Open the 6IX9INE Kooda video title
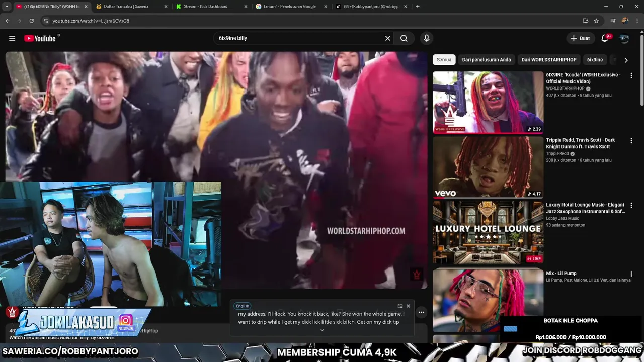Viewport: 644px width, 362px height. tap(584, 78)
